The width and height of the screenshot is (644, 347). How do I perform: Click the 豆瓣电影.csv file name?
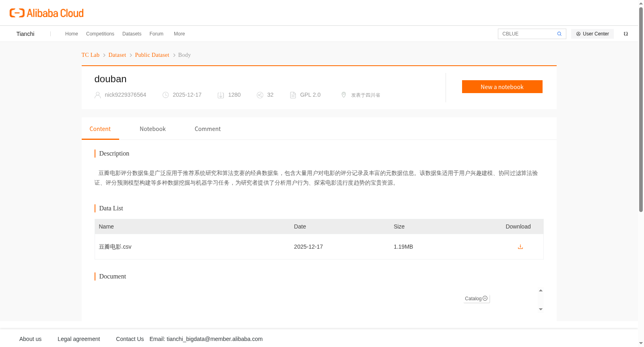click(x=115, y=247)
